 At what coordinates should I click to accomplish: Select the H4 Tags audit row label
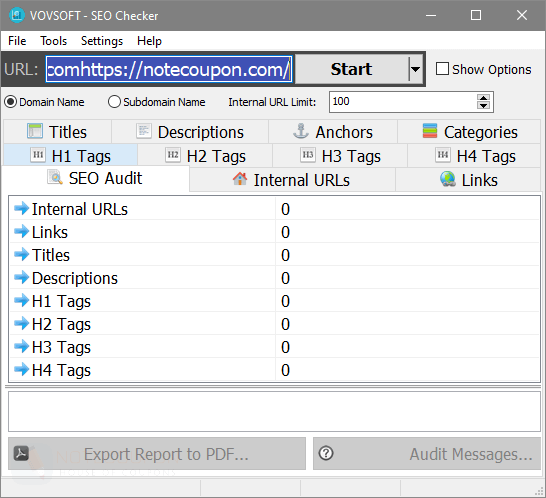point(61,370)
